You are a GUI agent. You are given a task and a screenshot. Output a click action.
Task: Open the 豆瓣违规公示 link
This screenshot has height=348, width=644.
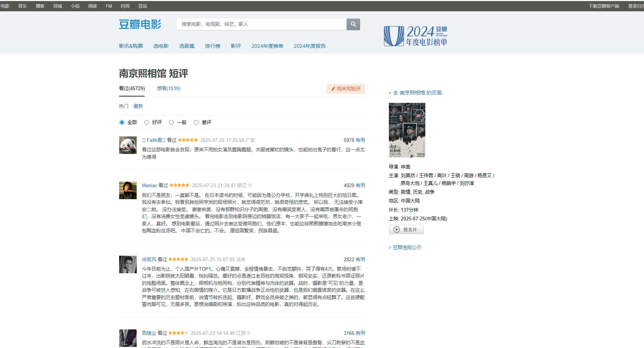click(407, 247)
